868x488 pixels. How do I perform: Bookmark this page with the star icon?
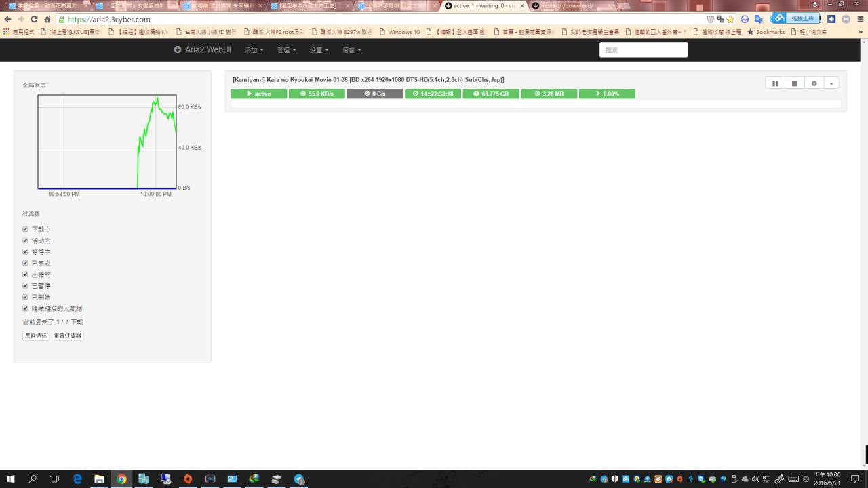pyautogui.click(x=730, y=19)
